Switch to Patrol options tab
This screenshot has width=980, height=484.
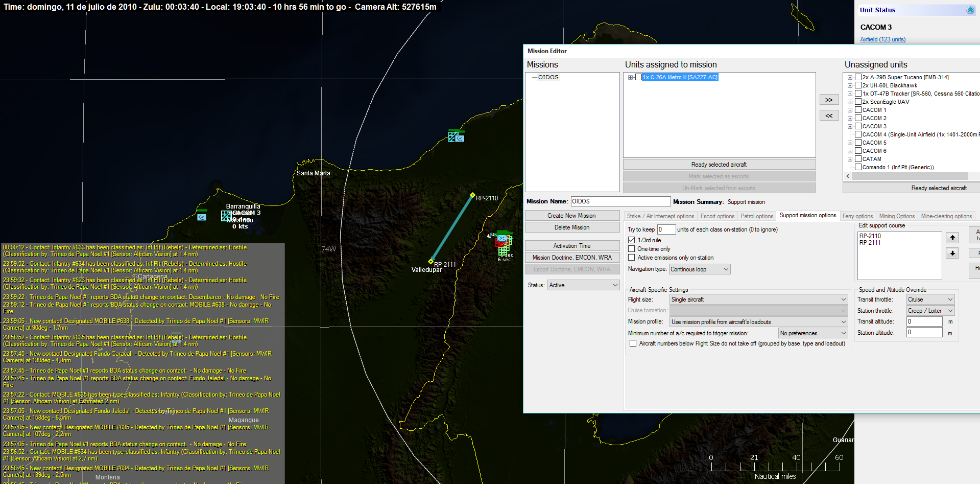click(757, 216)
